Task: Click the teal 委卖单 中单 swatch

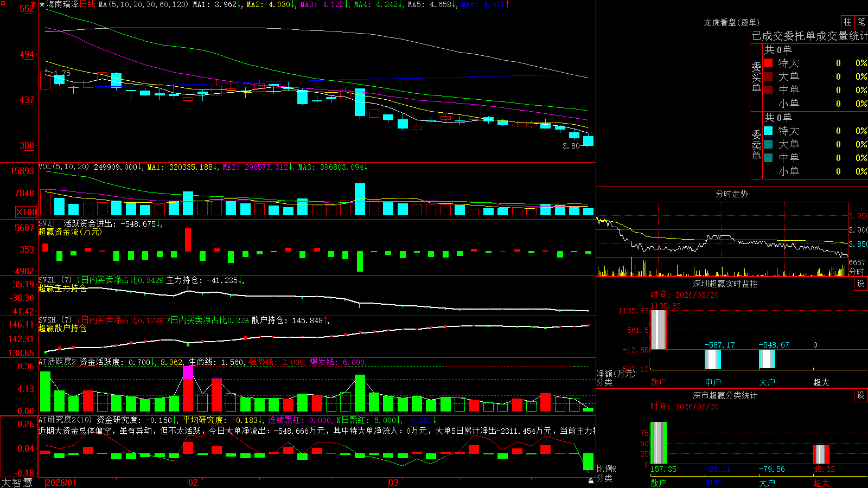Action: pos(768,158)
